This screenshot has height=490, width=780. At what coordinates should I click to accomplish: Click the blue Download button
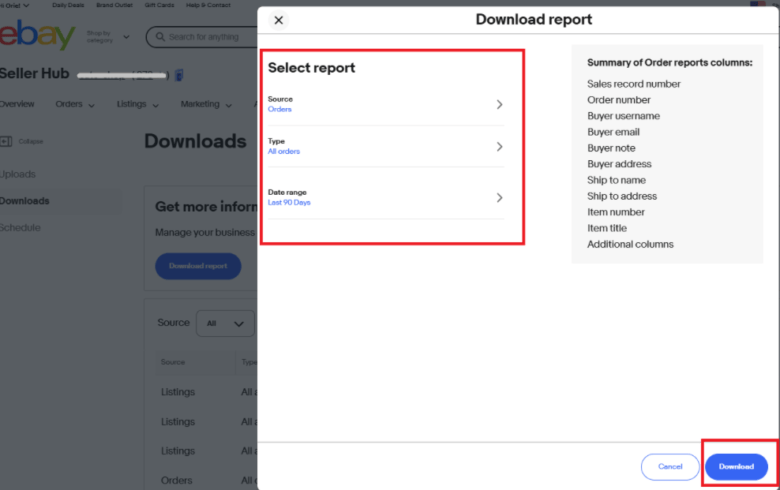click(x=736, y=466)
